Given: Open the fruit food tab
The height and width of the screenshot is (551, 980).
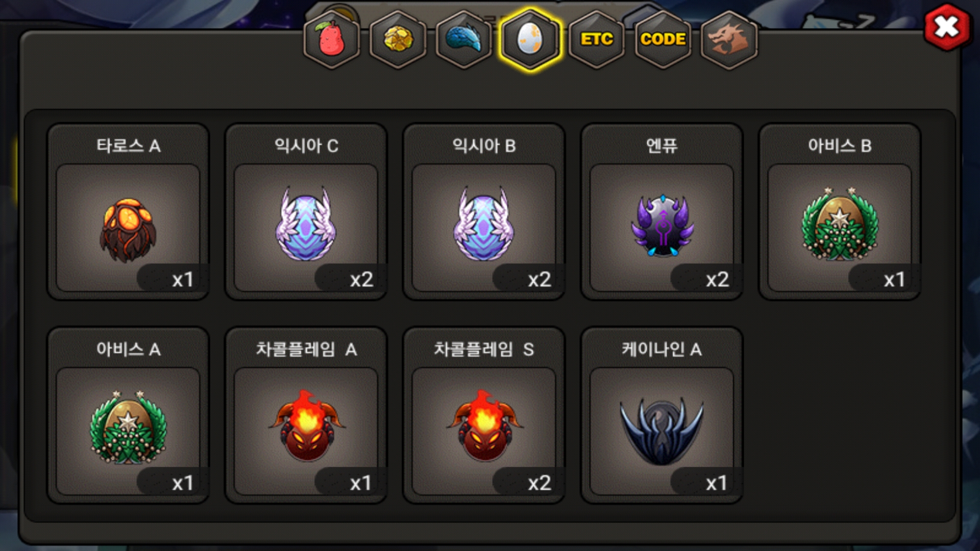Looking at the screenshot, I should tap(332, 39).
